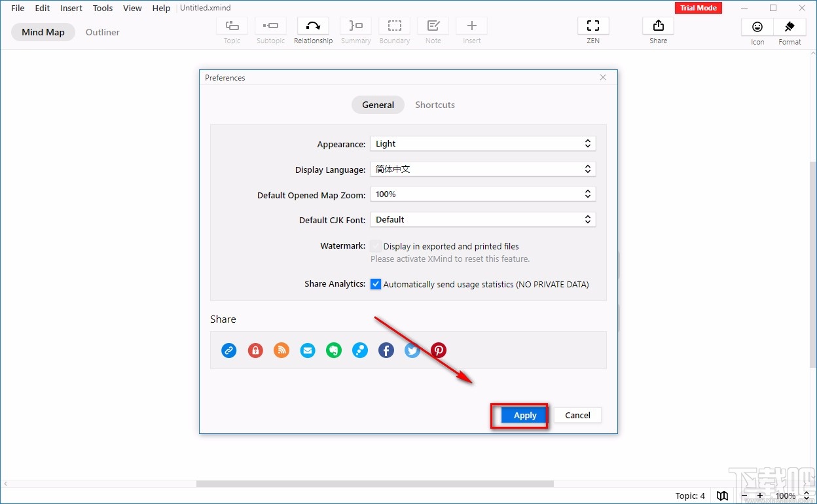Viewport: 817px width, 504px height.
Task: Click the Subtopic toolbar icon
Action: [270, 26]
